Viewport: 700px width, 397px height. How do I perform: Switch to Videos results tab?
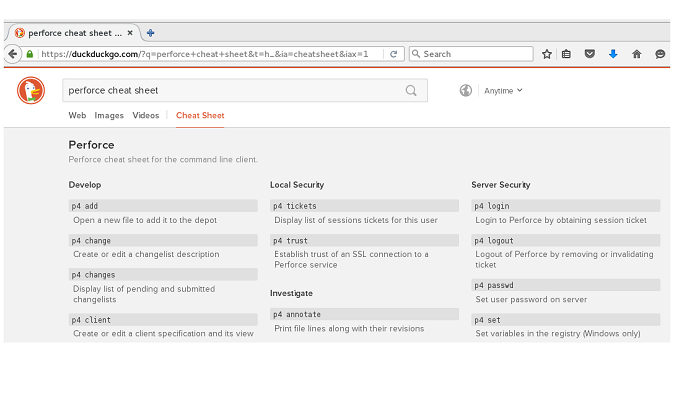tap(146, 115)
